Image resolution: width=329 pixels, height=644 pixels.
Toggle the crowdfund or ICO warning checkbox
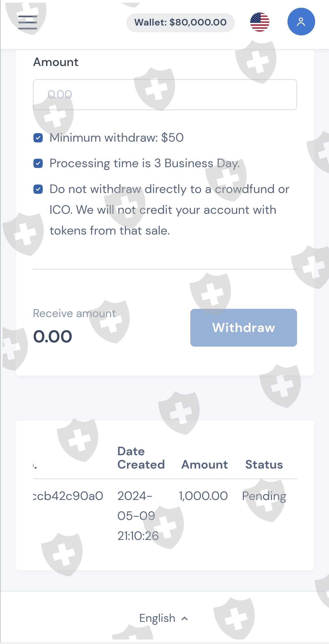[38, 189]
